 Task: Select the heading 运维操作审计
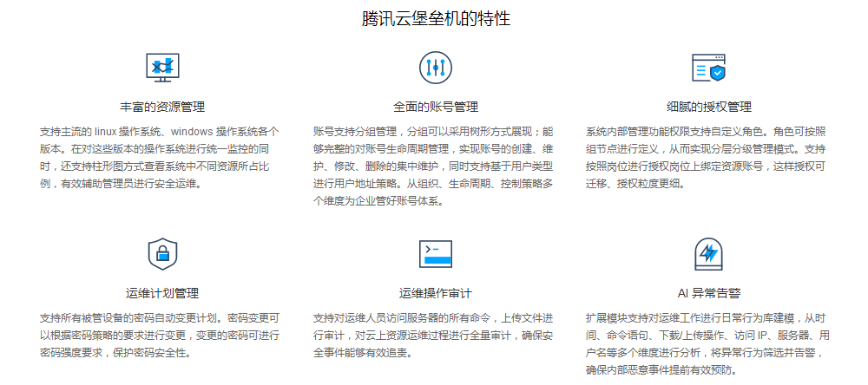tap(436, 293)
